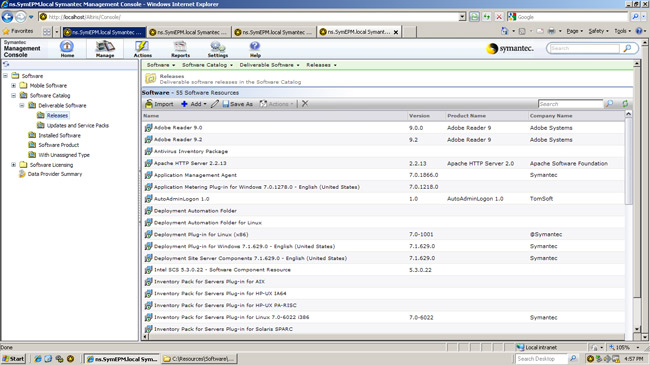Click the Intel SCS 5.3.0.22 package icon
This screenshot has width=650, height=365.
pyautogui.click(x=148, y=270)
